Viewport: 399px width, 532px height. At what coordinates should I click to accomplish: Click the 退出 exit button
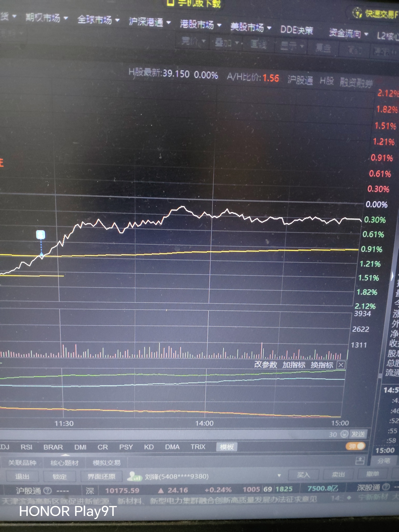pyautogui.click(x=22, y=476)
